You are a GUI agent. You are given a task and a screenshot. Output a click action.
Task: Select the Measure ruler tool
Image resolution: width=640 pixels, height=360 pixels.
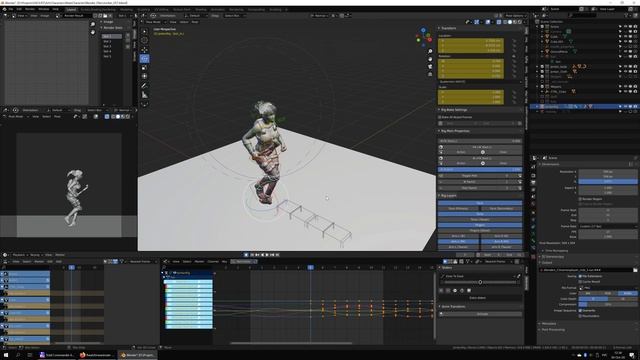[x=144, y=95]
